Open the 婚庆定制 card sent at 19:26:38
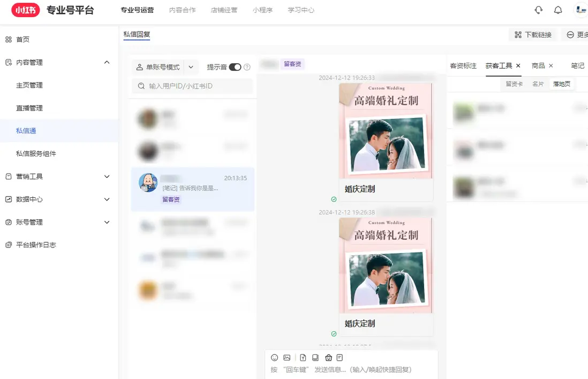 [386, 277]
